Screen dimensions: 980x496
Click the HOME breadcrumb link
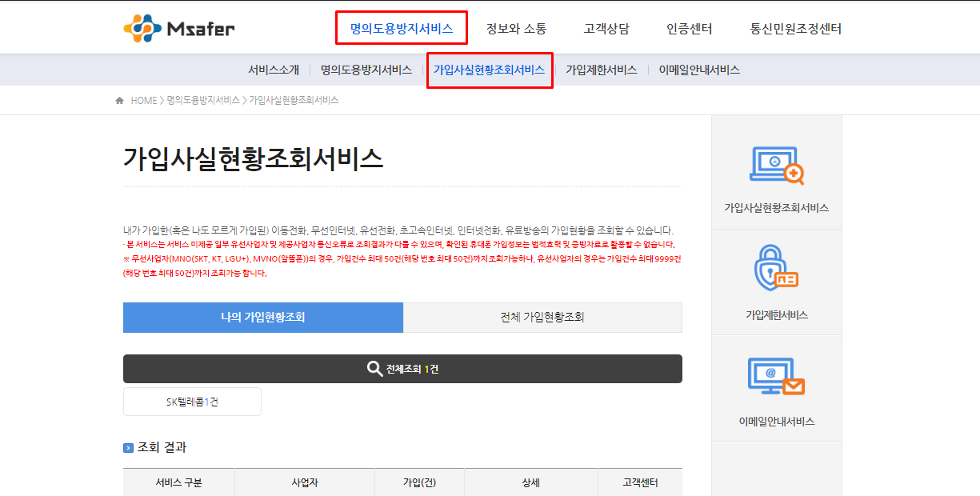coord(142,99)
